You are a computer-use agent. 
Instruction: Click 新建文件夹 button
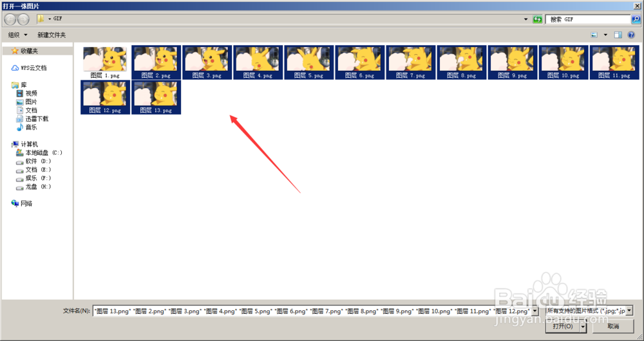click(52, 35)
